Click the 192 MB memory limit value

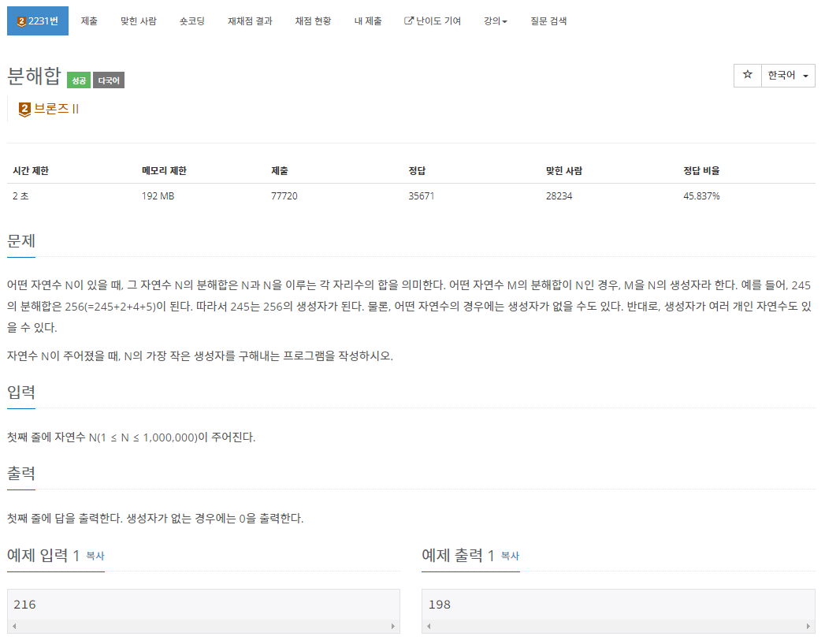(158, 195)
